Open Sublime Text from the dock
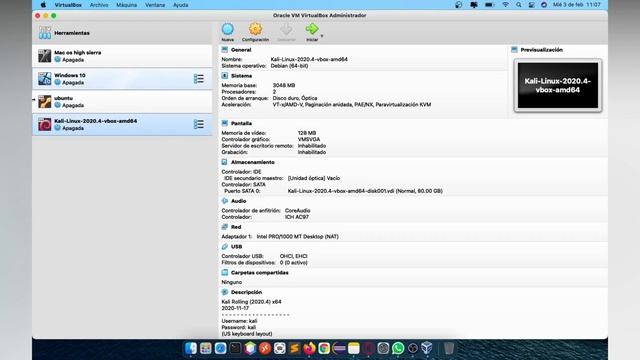The height and width of the screenshot is (360, 640). click(294, 348)
